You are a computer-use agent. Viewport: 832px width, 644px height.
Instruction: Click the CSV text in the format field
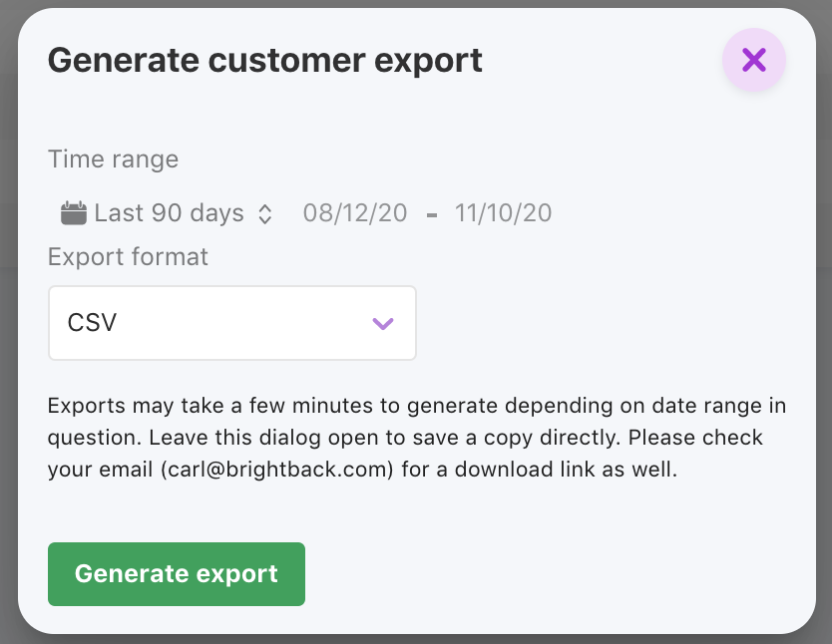93,323
